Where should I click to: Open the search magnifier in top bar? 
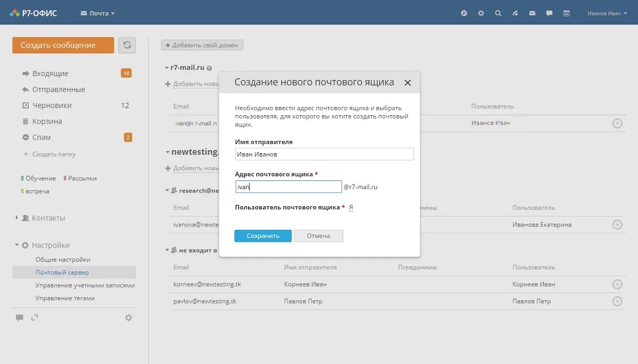[498, 13]
